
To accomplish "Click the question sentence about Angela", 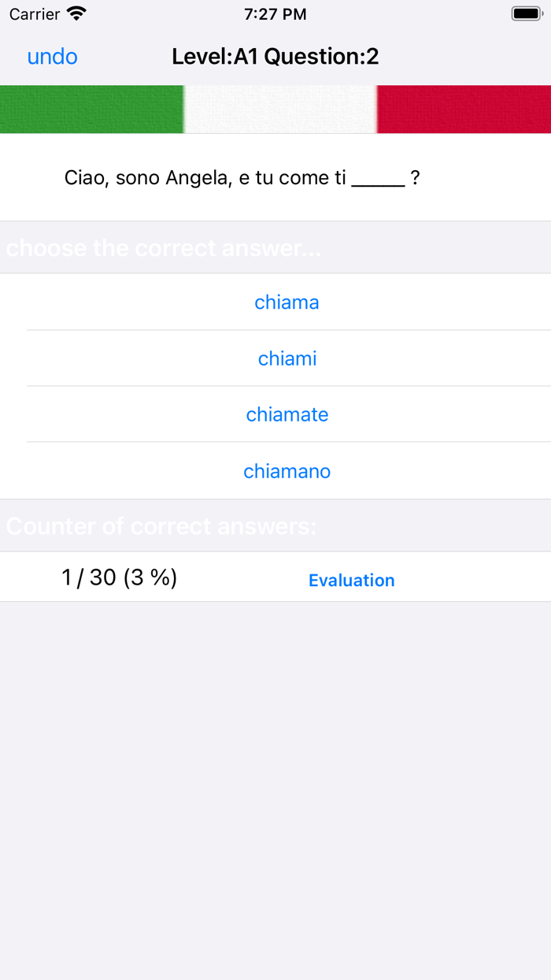I will click(242, 177).
